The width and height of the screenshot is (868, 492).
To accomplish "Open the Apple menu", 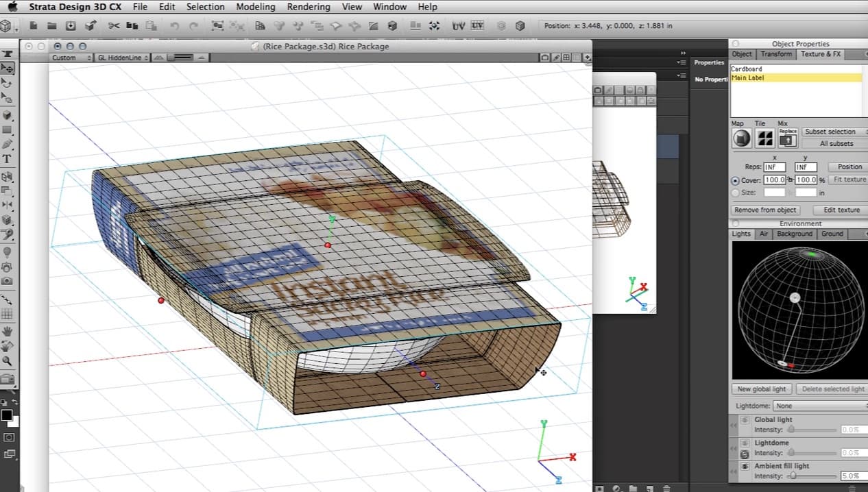I will pyautogui.click(x=12, y=7).
